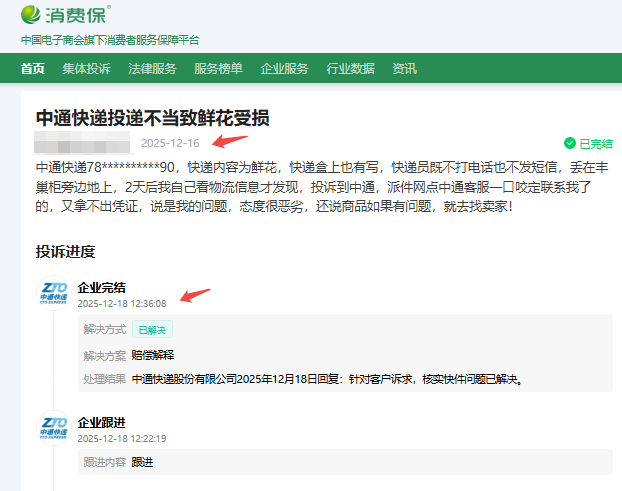
Task: Open the 法律服务 menu item
Action: point(152,69)
